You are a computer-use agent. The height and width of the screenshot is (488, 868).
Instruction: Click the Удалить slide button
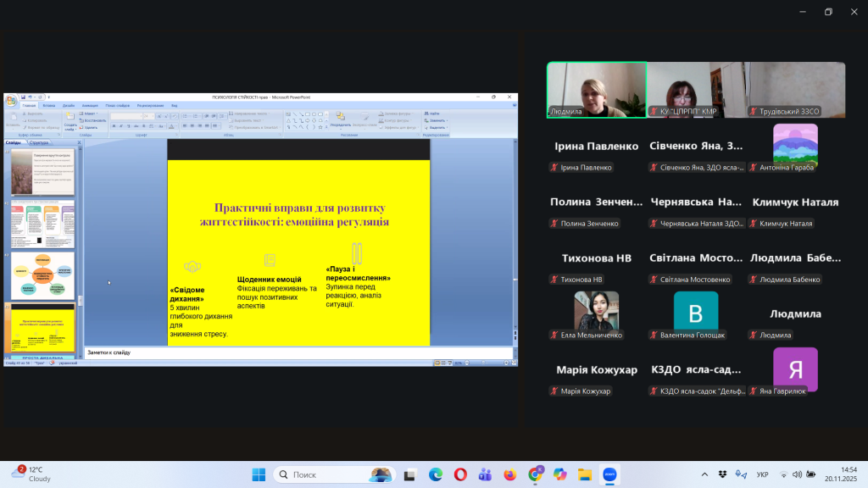90,127
